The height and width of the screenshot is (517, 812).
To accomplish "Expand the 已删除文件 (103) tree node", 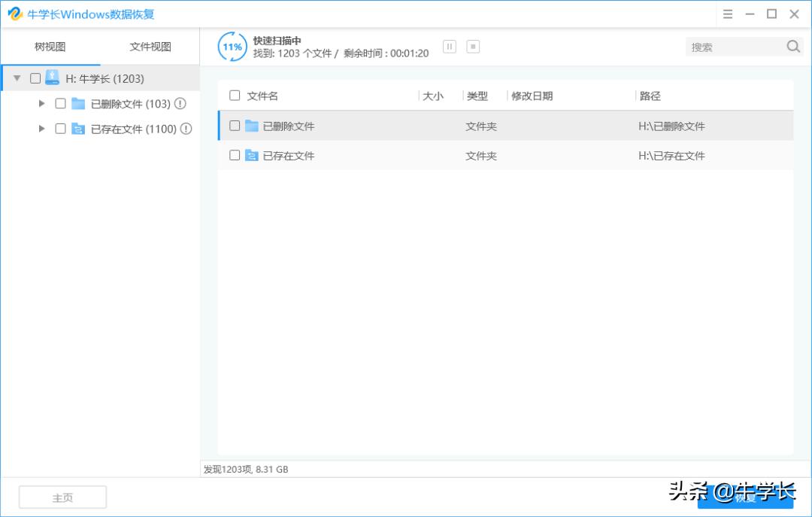I will [42, 103].
